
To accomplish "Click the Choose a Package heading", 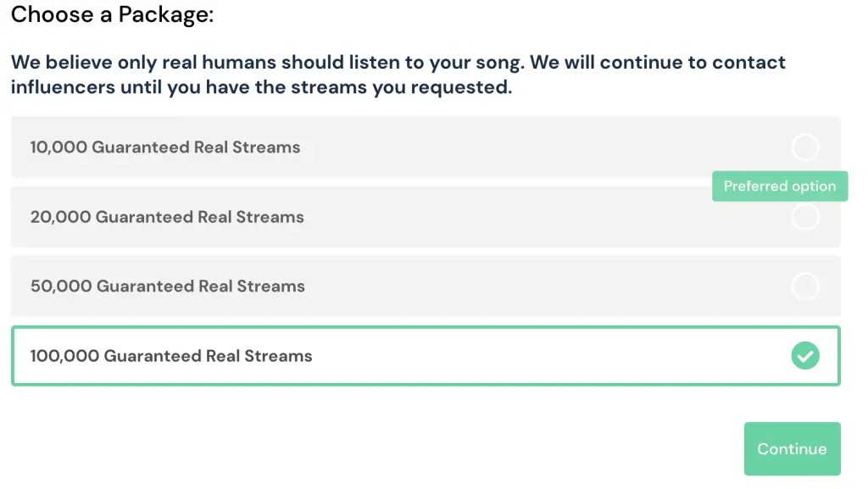I will (113, 14).
